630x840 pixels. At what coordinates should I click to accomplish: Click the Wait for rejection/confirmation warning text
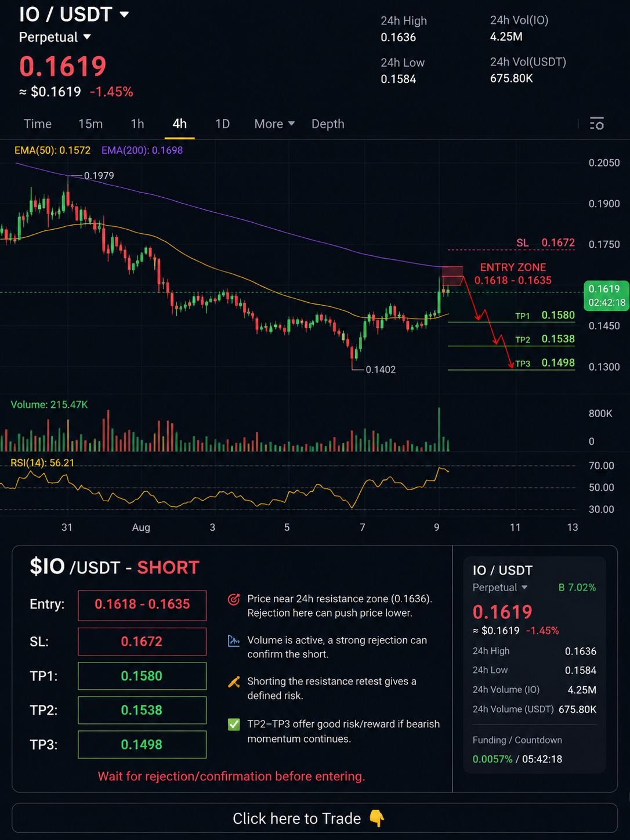(x=231, y=776)
